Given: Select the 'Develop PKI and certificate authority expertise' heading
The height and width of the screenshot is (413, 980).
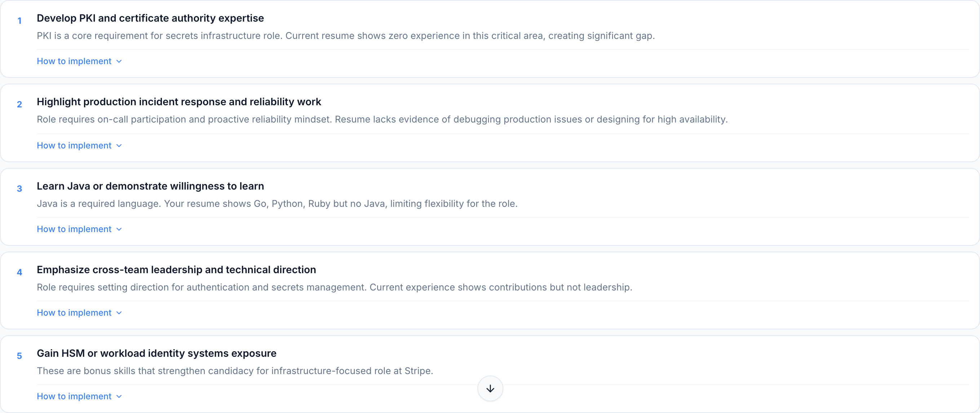Looking at the screenshot, I should pyautogui.click(x=150, y=18).
